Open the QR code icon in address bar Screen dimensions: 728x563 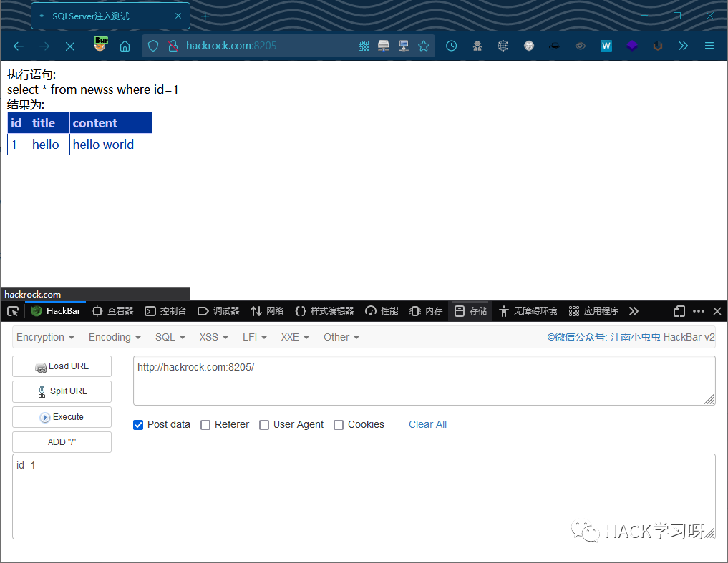click(x=364, y=46)
